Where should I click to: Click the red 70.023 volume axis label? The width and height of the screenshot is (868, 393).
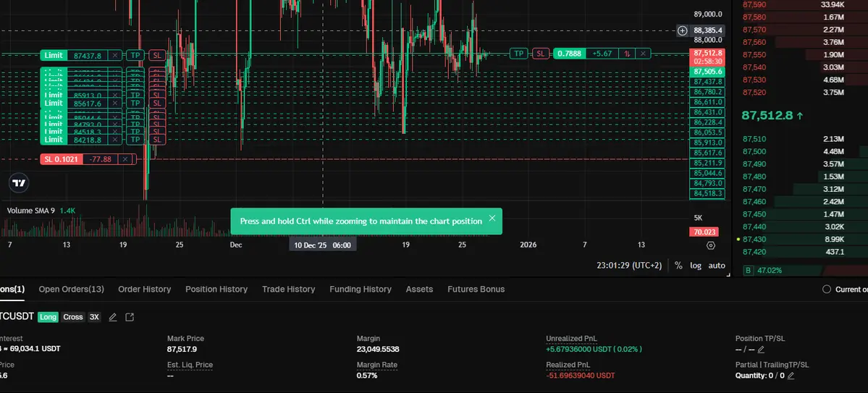tap(704, 232)
